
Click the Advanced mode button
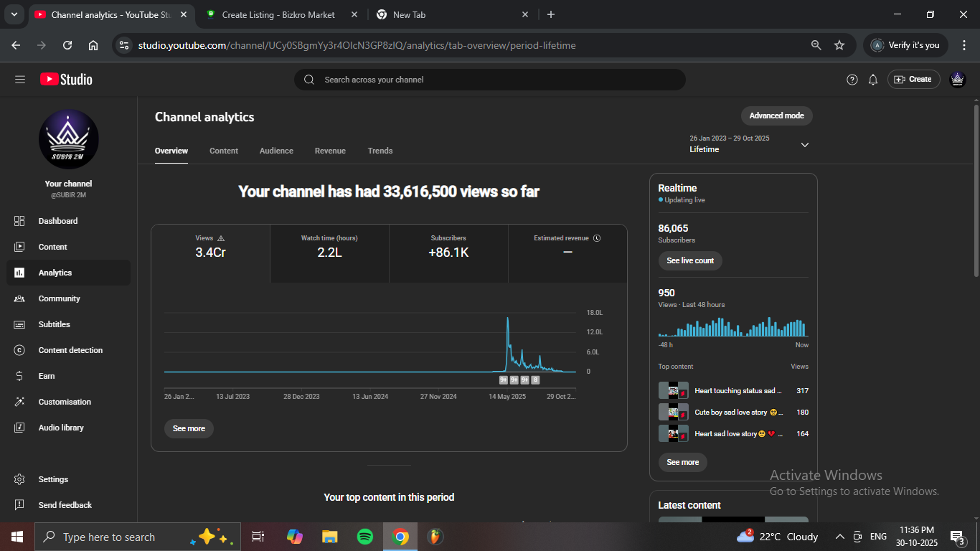tap(776, 116)
